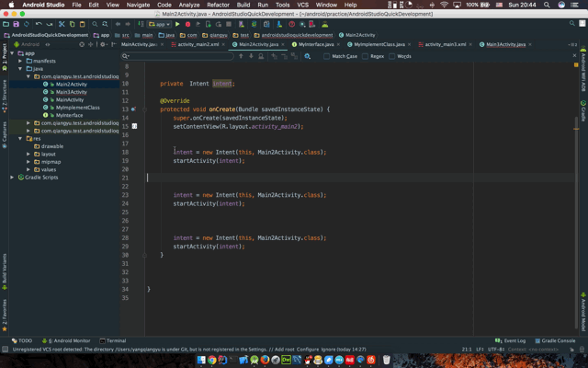
Task: Open the app run configuration dropdown
Action: [x=160, y=25]
